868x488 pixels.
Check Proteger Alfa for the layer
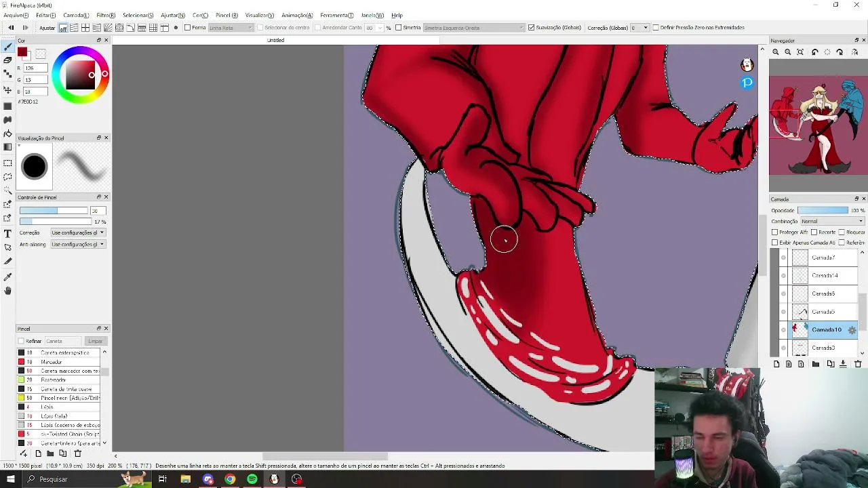point(775,232)
